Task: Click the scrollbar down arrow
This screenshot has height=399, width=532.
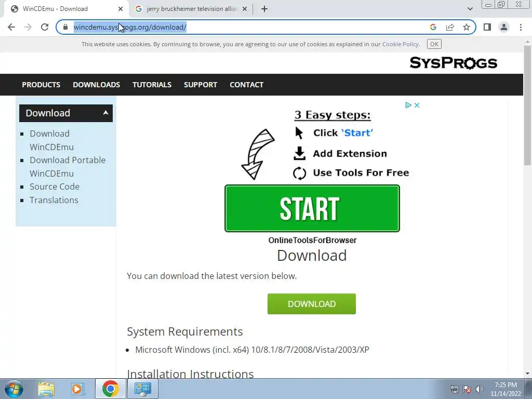Action: point(527,374)
